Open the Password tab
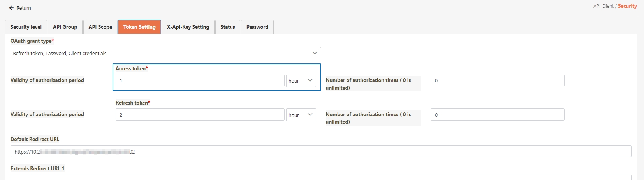This screenshot has width=644, height=180. 257,27
